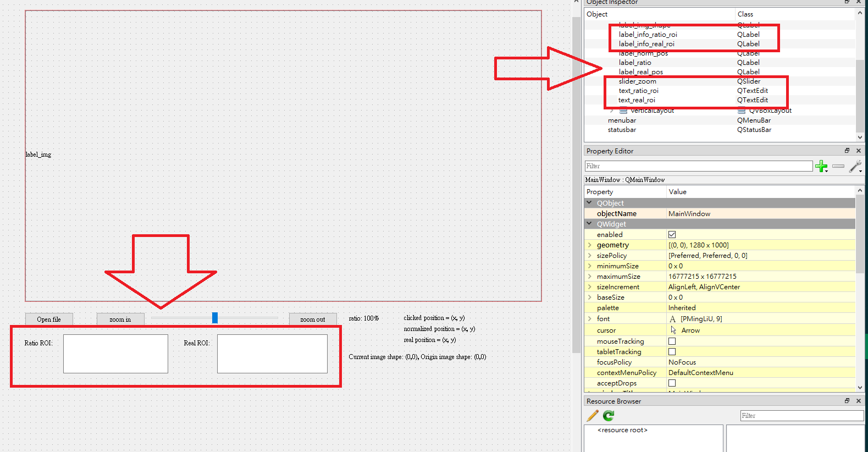The width and height of the screenshot is (868, 452).
Task: Click the Property Editor Filter field
Action: [x=698, y=166]
